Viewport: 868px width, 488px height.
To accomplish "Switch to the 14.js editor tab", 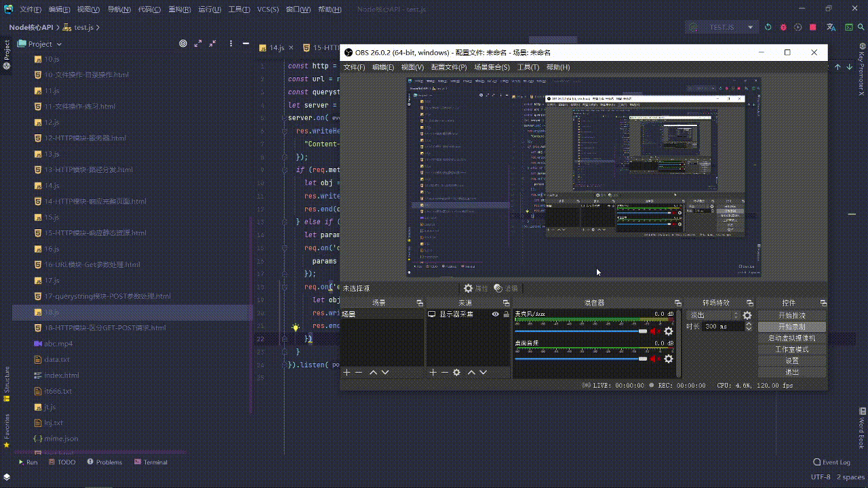I will (x=277, y=47).
